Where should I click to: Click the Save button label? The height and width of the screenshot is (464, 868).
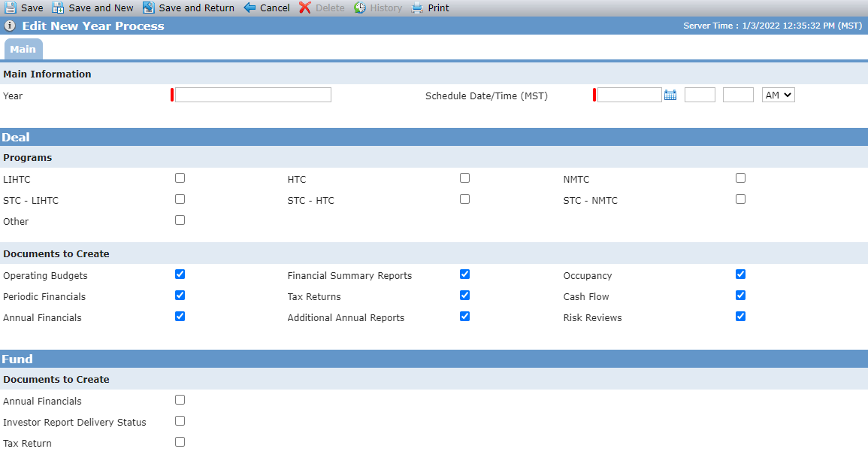coord(32,8)
